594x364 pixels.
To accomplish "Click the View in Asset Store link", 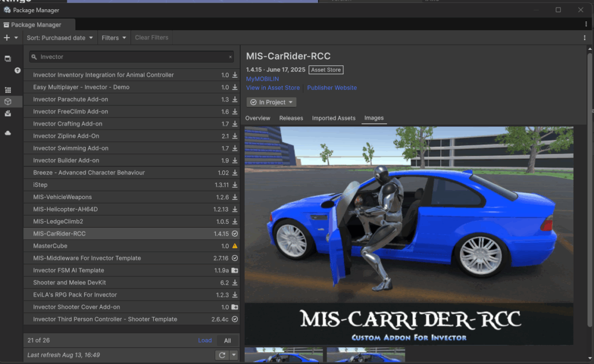I will tap(273, 88).
